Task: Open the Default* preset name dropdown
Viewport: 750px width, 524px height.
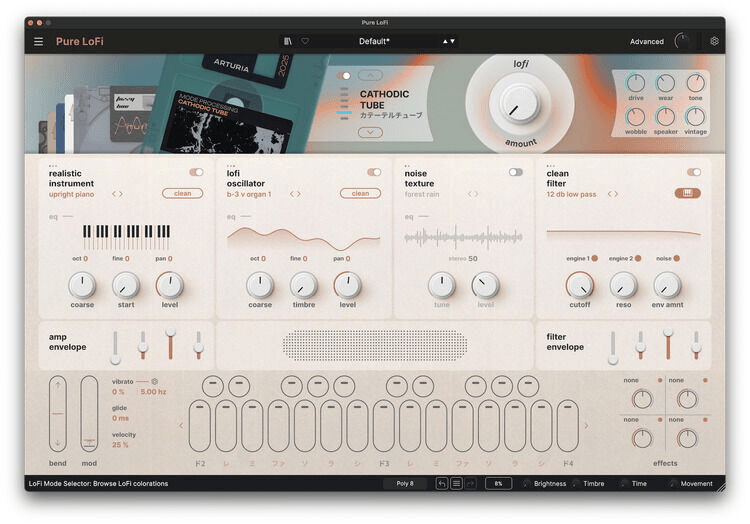Action: click(x=374, y=42)
